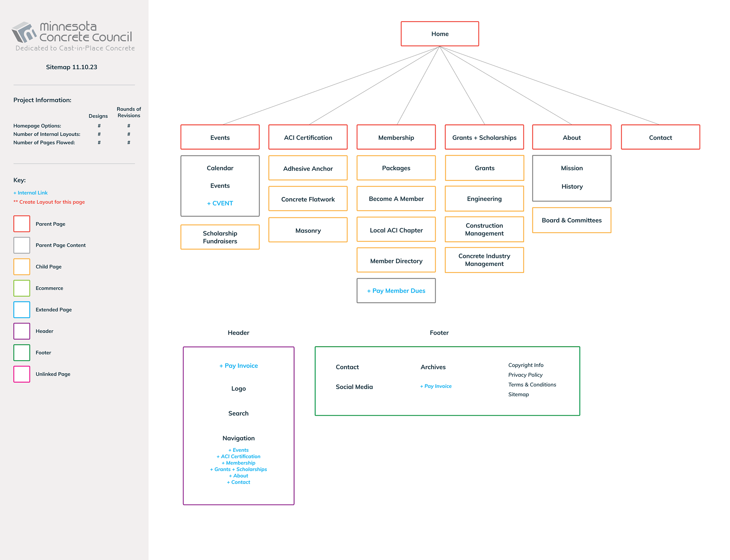The height and width of the screenshot is (560, 730).
Task: Click the red Parent Page key swatch
Action: pyautogui.click(x=22, y=224)
